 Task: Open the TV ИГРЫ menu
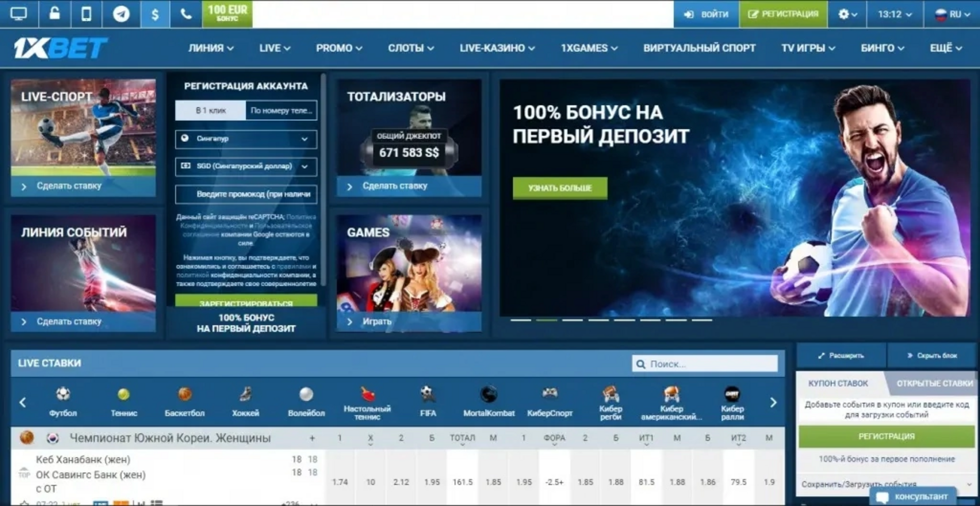tap(808, 48)
